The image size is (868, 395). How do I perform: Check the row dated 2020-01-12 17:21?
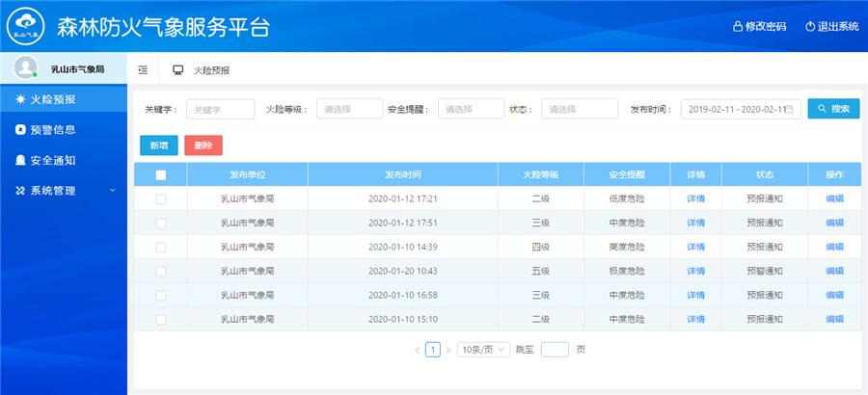(161, 199)
